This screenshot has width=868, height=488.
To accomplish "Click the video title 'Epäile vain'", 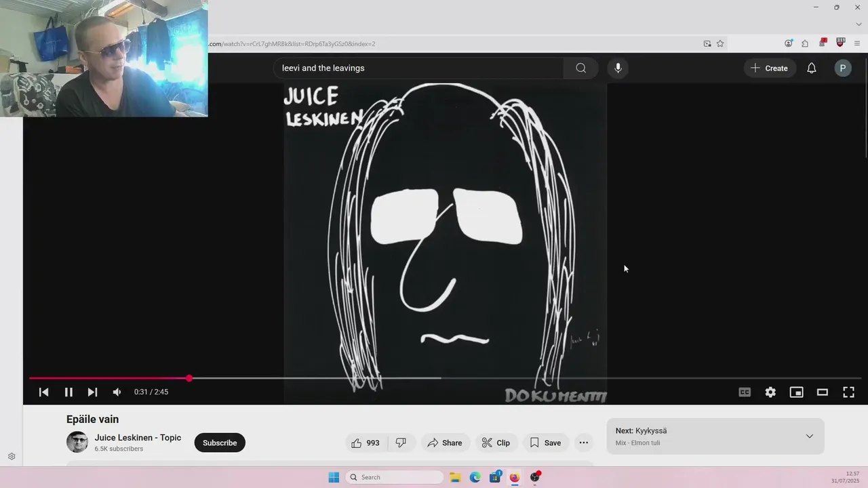I will tap(92, 420).
